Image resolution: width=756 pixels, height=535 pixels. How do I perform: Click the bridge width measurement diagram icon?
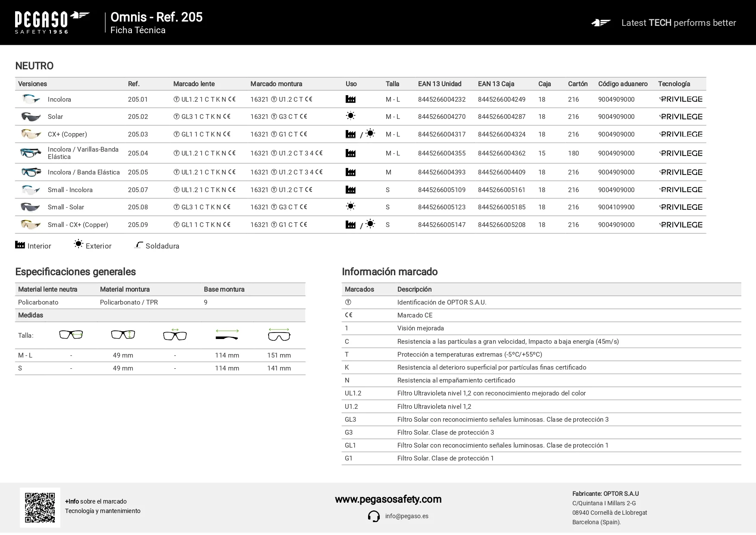pyautogui.click(x=175, y=334)
